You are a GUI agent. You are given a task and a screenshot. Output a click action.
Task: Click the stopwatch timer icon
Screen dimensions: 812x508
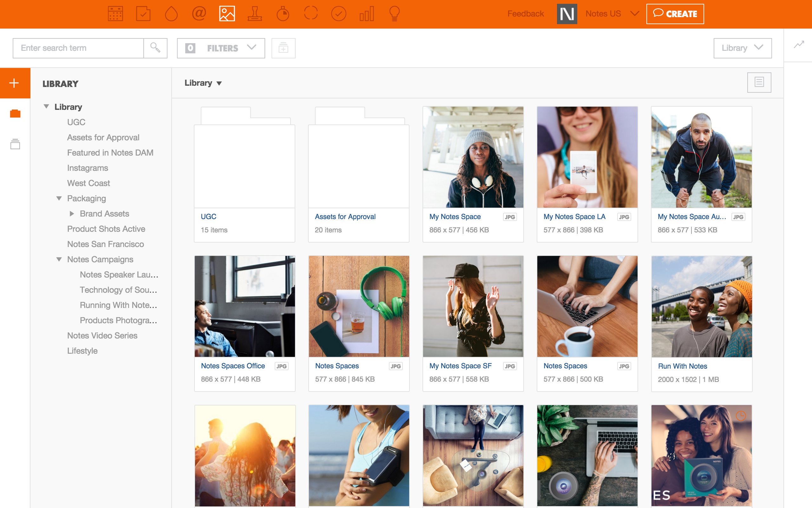(283, 14)
